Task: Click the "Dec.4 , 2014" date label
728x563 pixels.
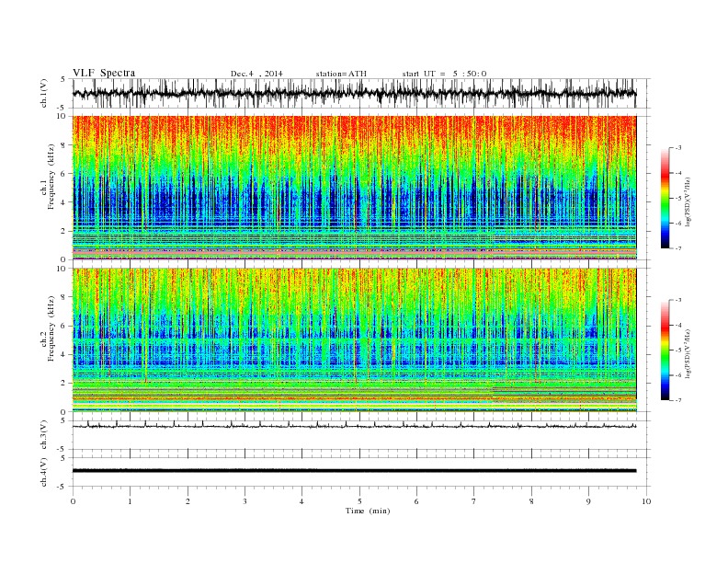Action: point(256,74)
